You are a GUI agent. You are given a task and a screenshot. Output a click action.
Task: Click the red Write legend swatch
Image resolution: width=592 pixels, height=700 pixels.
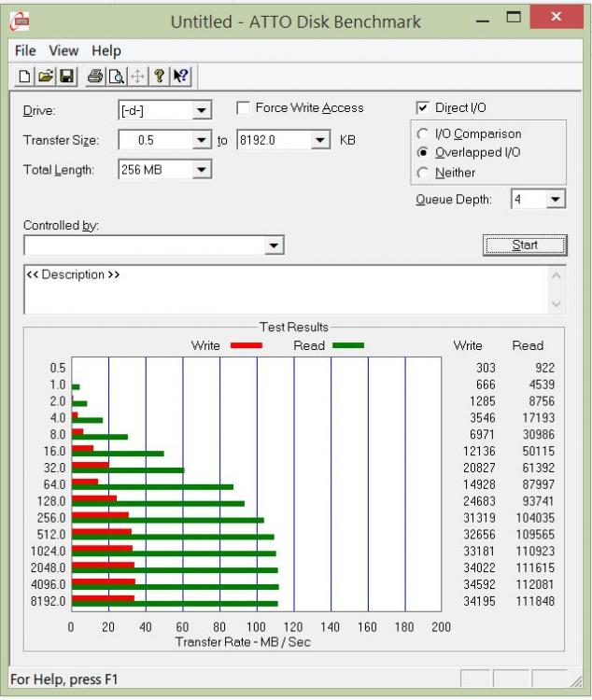247,345
